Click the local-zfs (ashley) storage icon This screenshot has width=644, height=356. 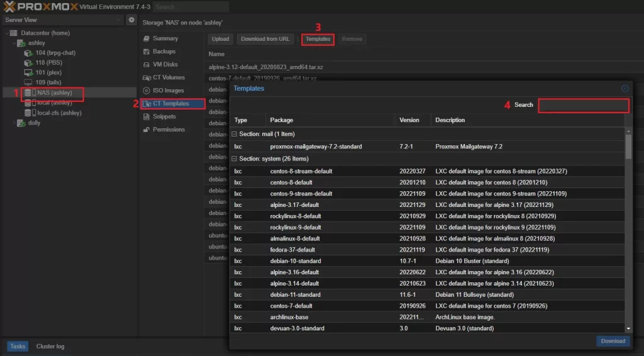click(30, 113)
